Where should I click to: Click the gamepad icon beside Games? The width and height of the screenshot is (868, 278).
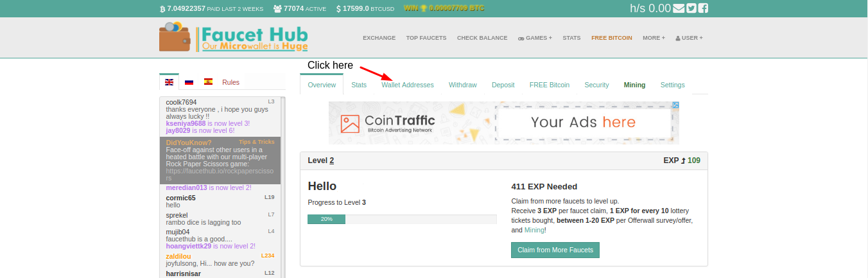(x=521, y=38)
